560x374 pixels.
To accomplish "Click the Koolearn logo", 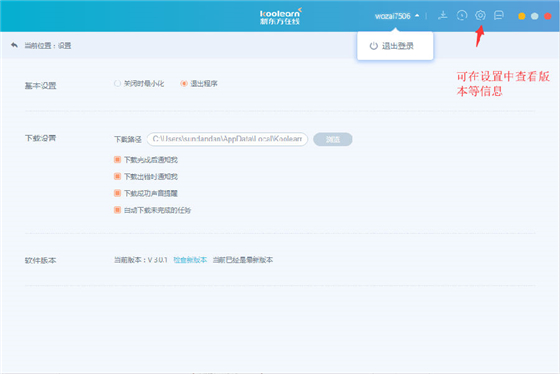I will point(280,16).
